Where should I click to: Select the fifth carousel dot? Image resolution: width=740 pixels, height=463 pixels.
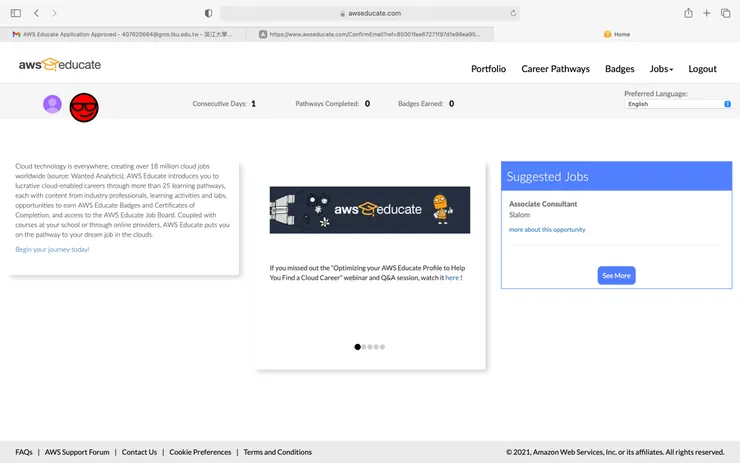[x=382, y=347]
